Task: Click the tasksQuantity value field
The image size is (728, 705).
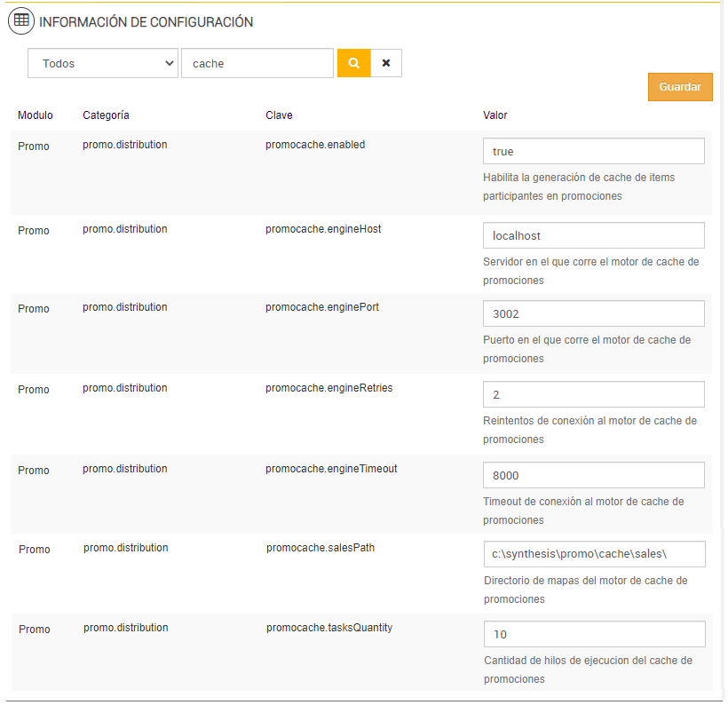Action: [594, 634]
